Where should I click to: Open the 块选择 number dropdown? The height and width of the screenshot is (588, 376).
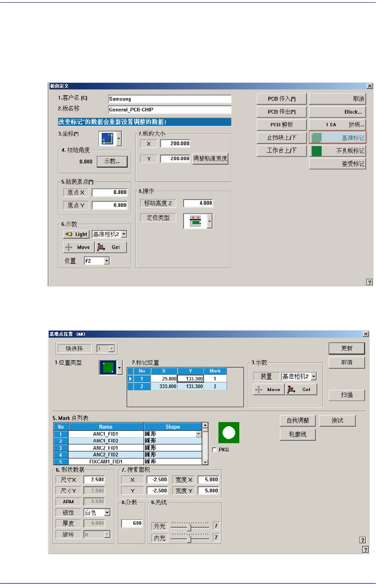tap(111, 349)
